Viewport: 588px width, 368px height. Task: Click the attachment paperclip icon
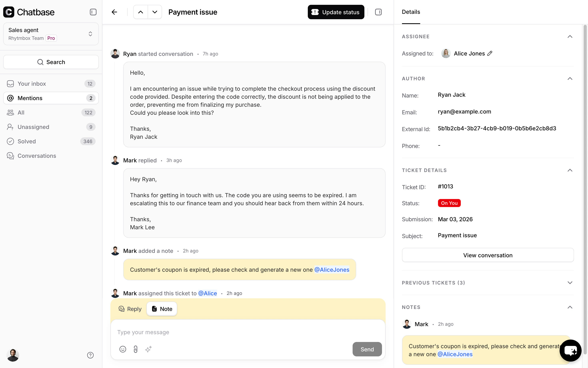tap(135, 349)
